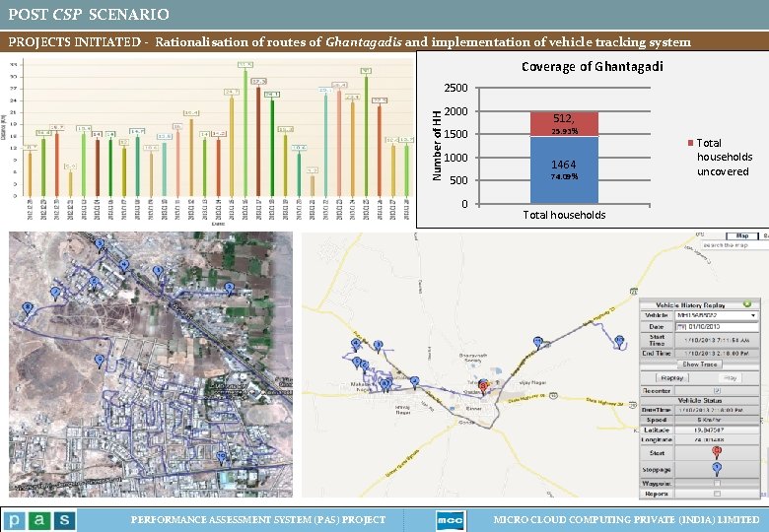Click the Replay button

click(672, 377)
